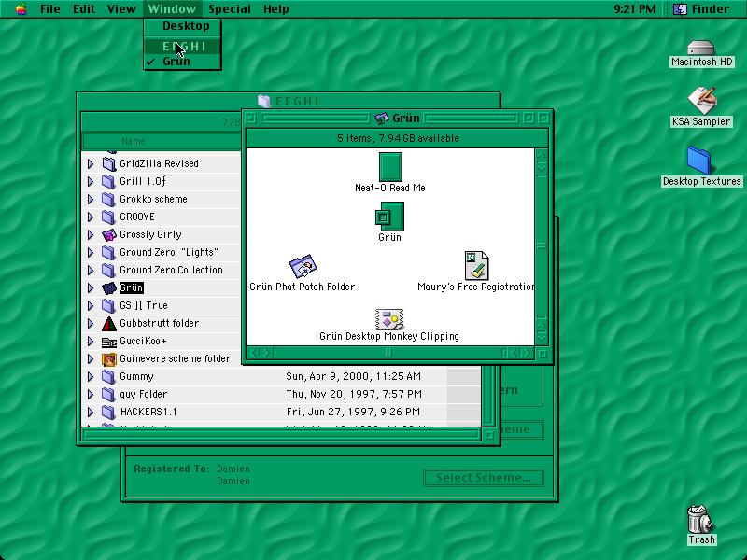The width and height of the screenshot is (747, 560).
Task: Click the Grün window title bar folder icon
Action: [x=382, y=119]
